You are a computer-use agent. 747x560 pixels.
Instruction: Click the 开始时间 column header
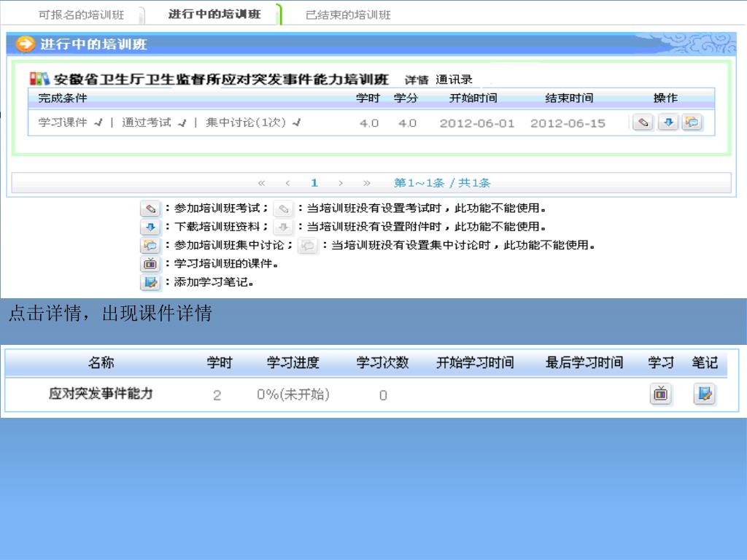pyautogui.click(x=473, y=98)
